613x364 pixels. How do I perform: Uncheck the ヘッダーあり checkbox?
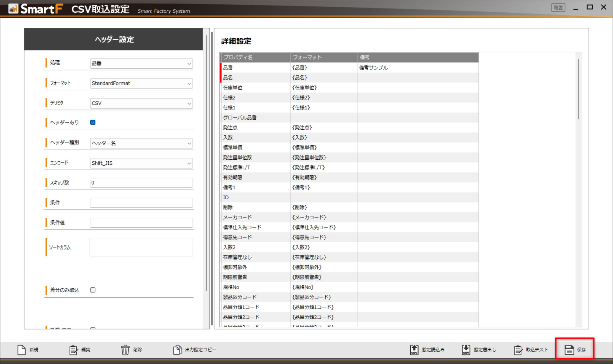[93, 122]
